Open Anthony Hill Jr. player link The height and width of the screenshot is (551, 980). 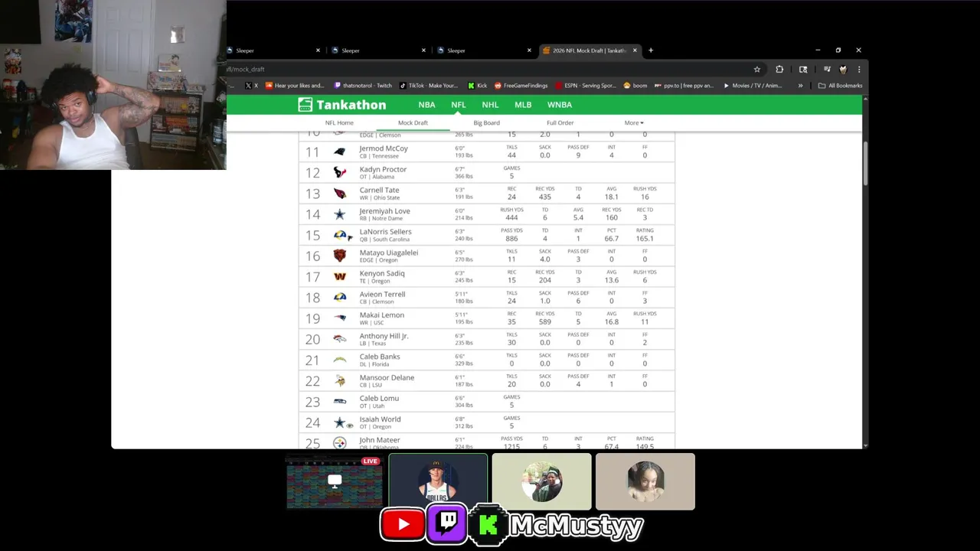[384, 336]
